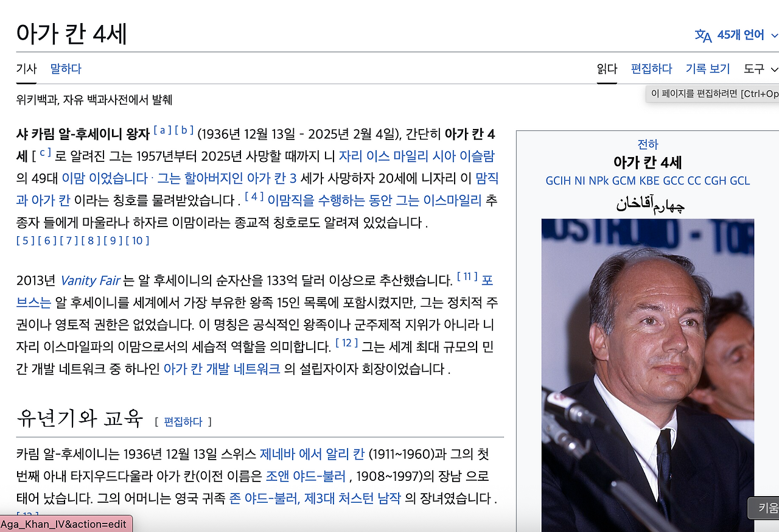Open the infobox portrait photo
This screenshot has height=532, width=779.
648,376
